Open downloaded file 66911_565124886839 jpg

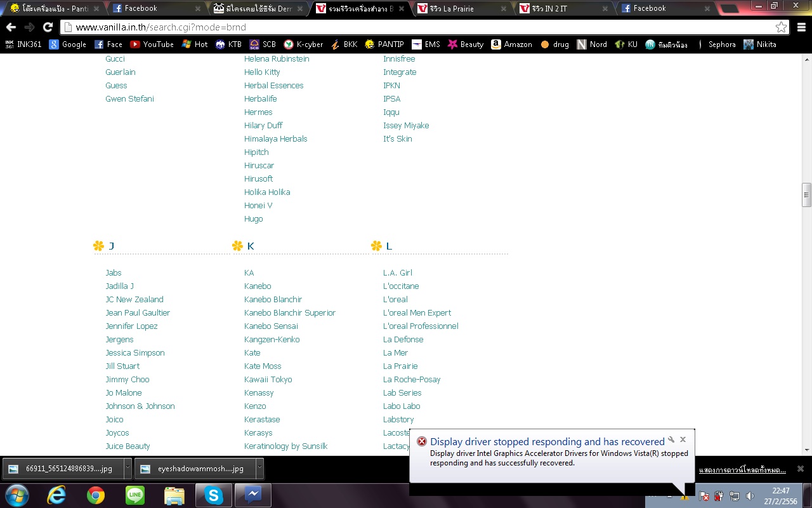[x=63, y=469]
